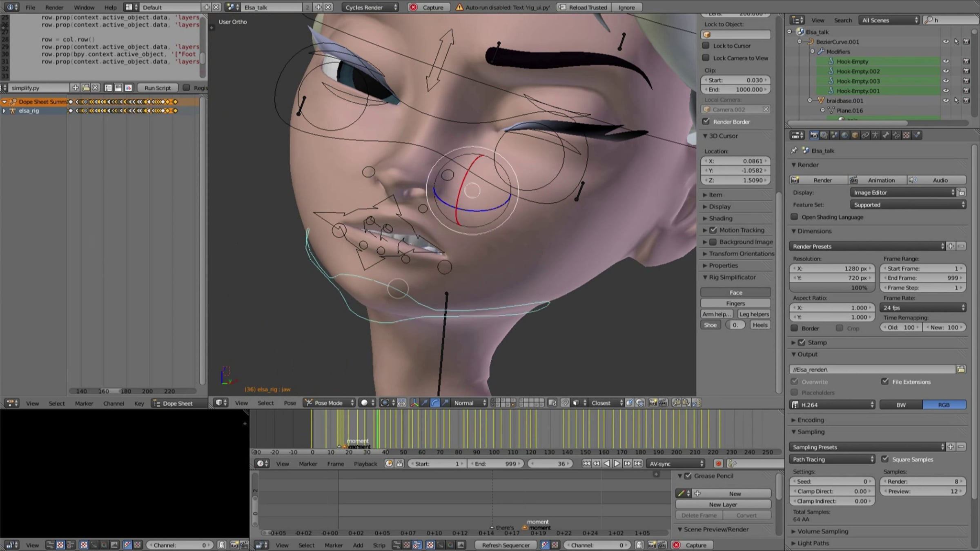980x551 pixels.
Task: Uncheck the Square Samples checkbox
Action: pos(885,459)
